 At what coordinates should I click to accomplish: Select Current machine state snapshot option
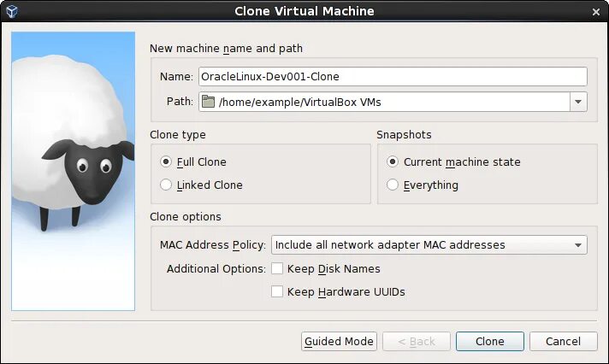point(393,161)
